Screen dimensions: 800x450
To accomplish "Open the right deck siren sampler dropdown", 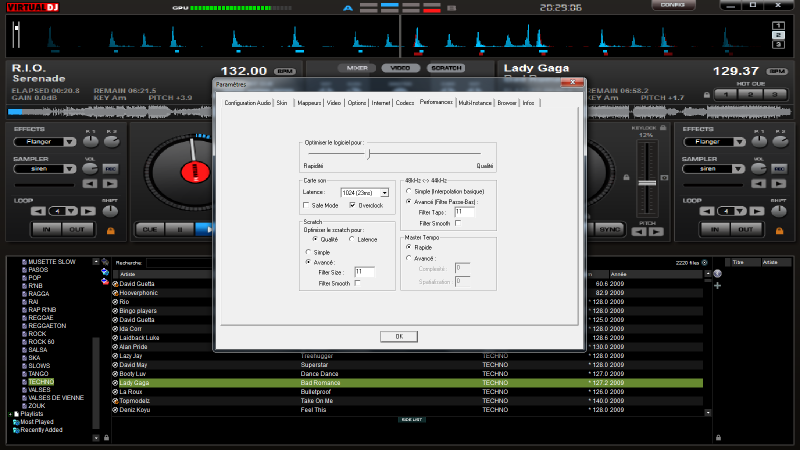I will click(737, 169).
